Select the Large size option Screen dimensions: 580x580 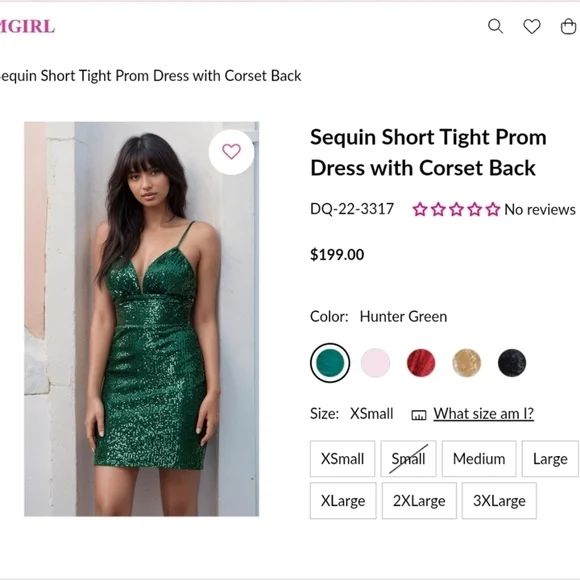(x=550, y=459)
